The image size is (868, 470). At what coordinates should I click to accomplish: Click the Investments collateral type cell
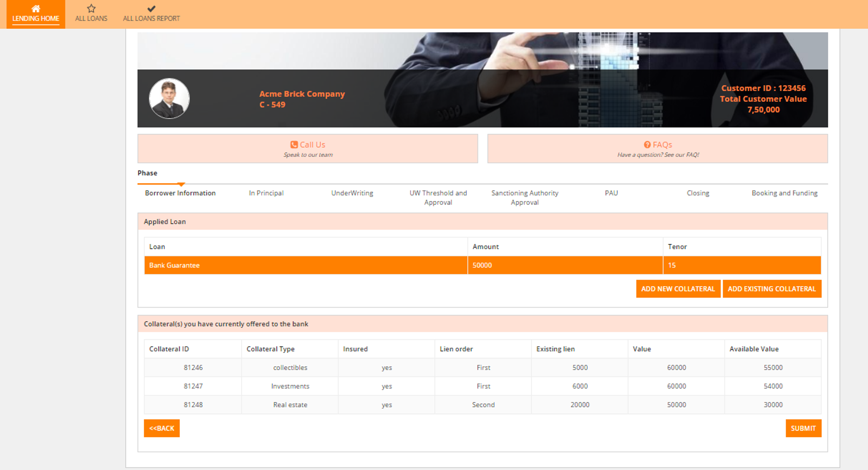tap(290, 386)
